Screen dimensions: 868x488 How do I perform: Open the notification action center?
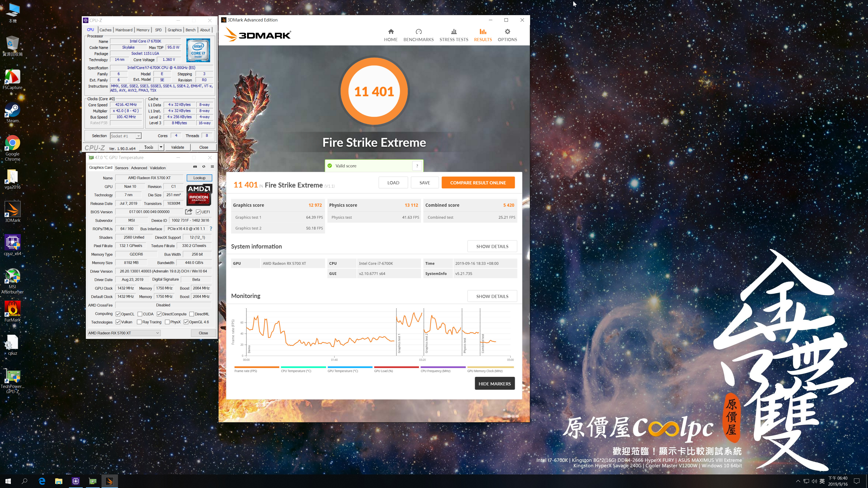point(857,481)
